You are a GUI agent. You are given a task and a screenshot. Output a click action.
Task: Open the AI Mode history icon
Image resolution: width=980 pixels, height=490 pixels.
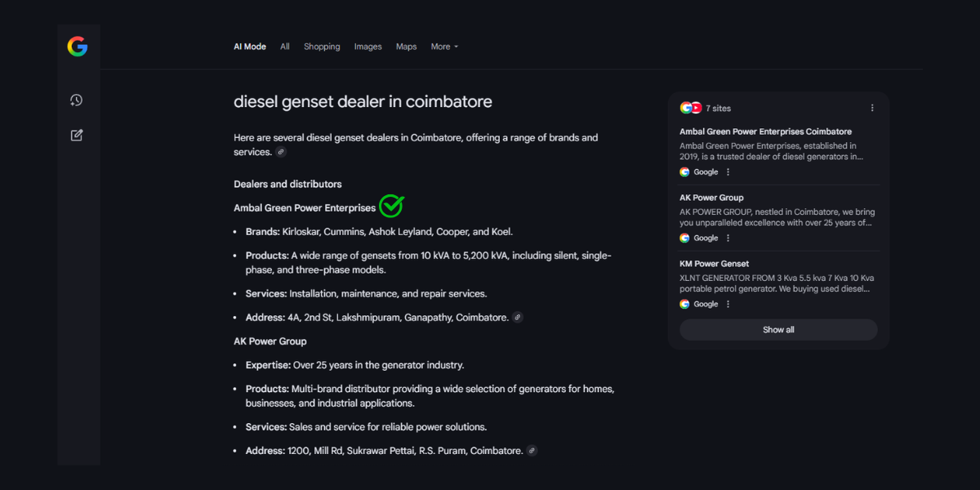[77, 100]
